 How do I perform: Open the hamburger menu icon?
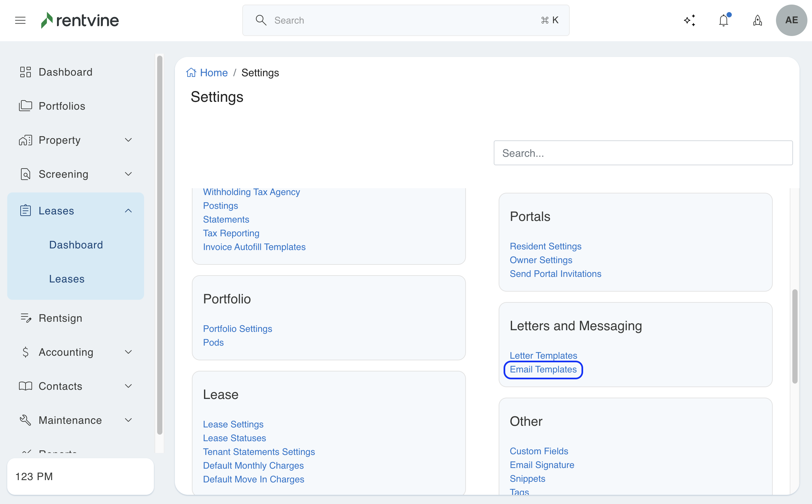[x=20, y=20]
